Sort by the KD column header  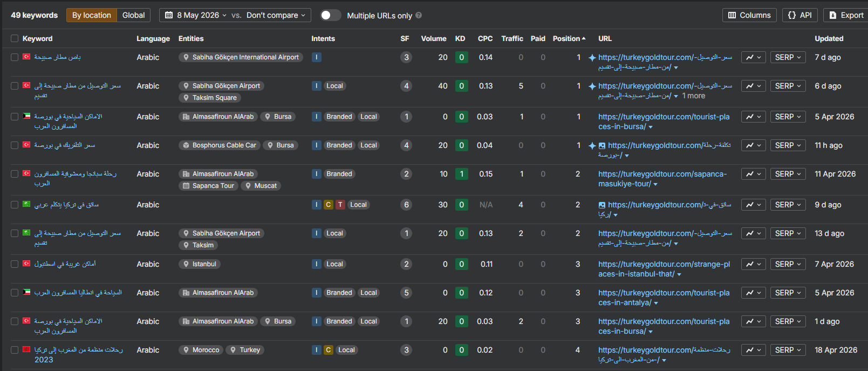click(x=460, y=39)
